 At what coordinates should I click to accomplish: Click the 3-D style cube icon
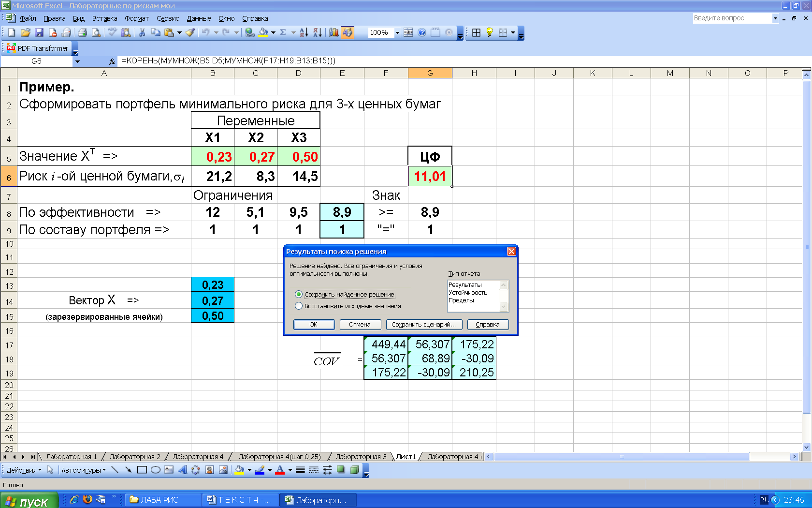(x=354, y=470)
